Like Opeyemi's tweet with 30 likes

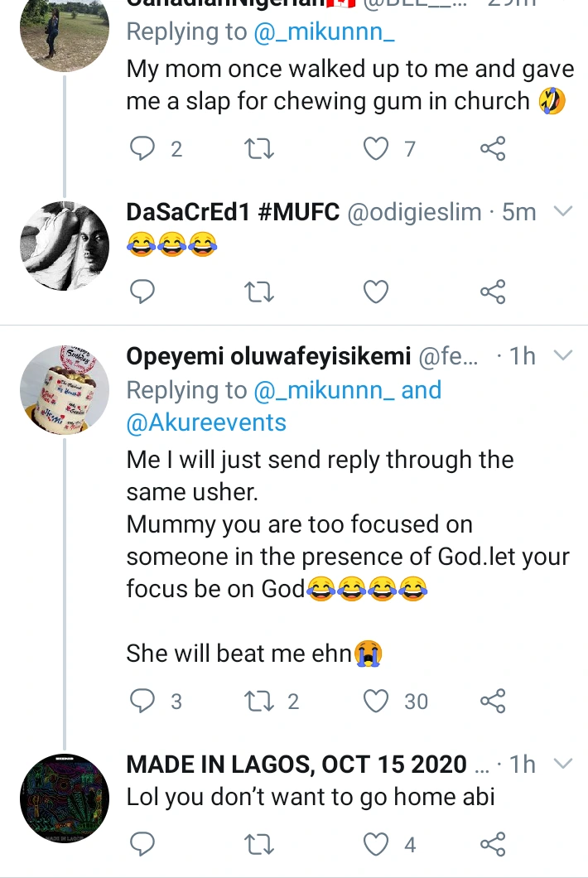click(x=377, y=702)
